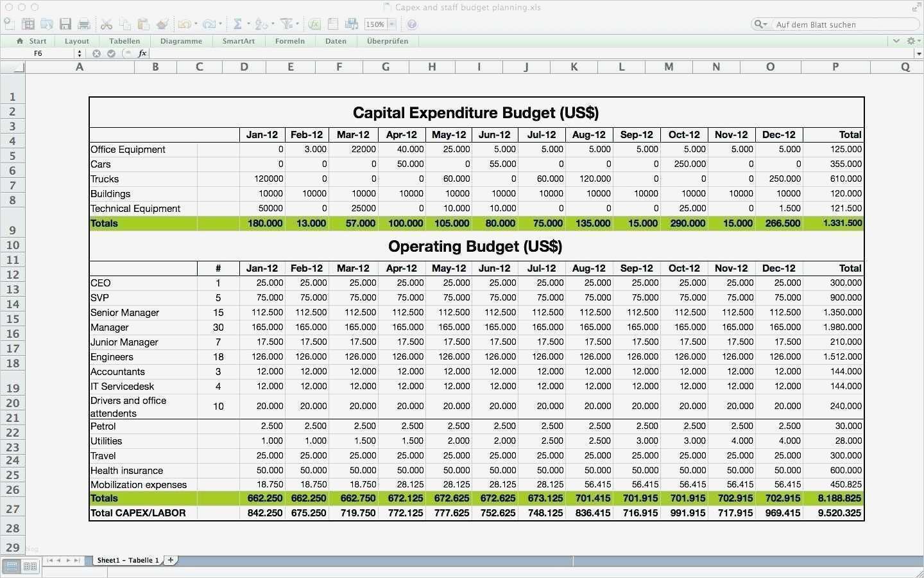
Task: Switch to the Layout tab
Action: pyautogui.click(x=77, y=41)
